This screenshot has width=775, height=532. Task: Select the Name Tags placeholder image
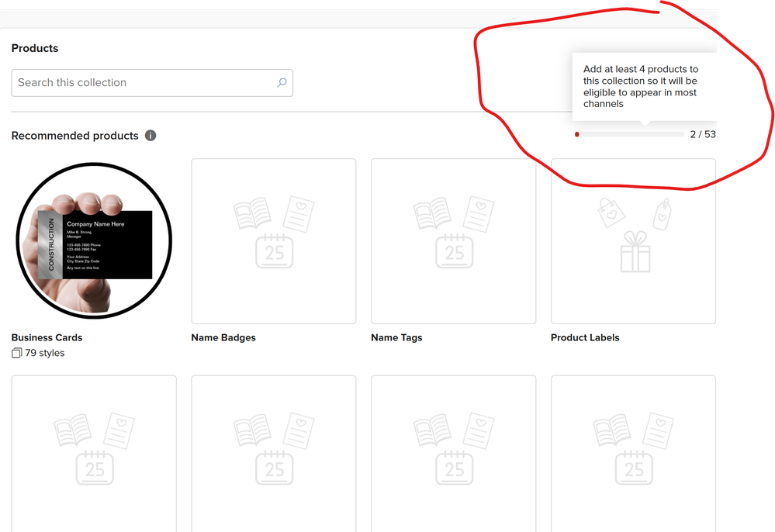[x=453, y=241]
